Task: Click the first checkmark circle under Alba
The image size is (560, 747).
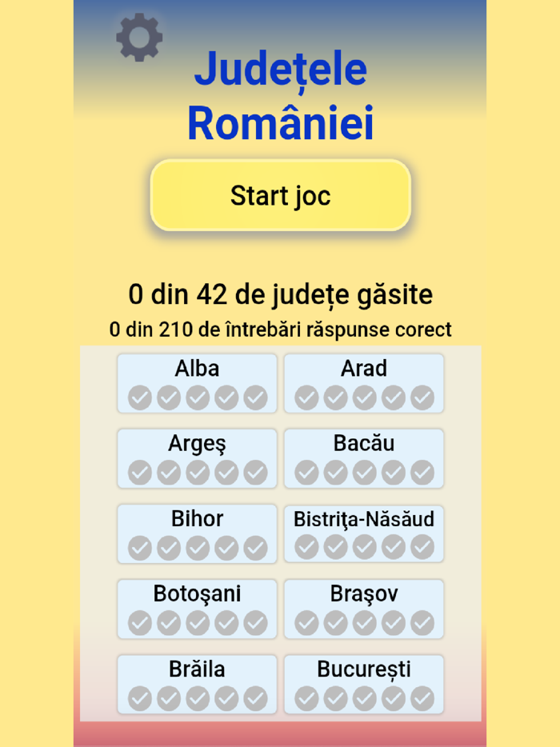Action: [x=141, y=396]
